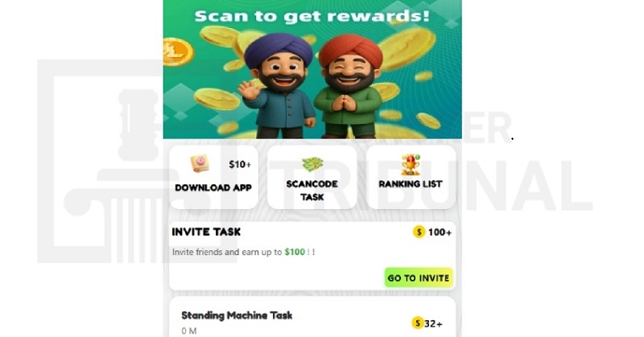
Task: Click the green $100 reward text
Action: click(x=295, y=252)
